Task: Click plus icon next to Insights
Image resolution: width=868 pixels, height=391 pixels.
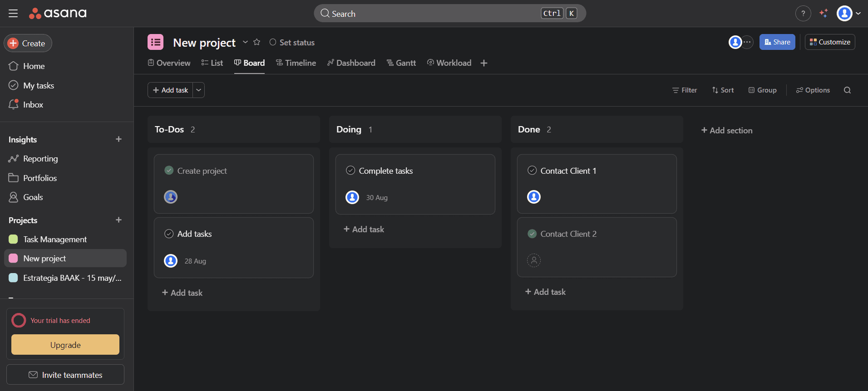Action: pos(118,139)
